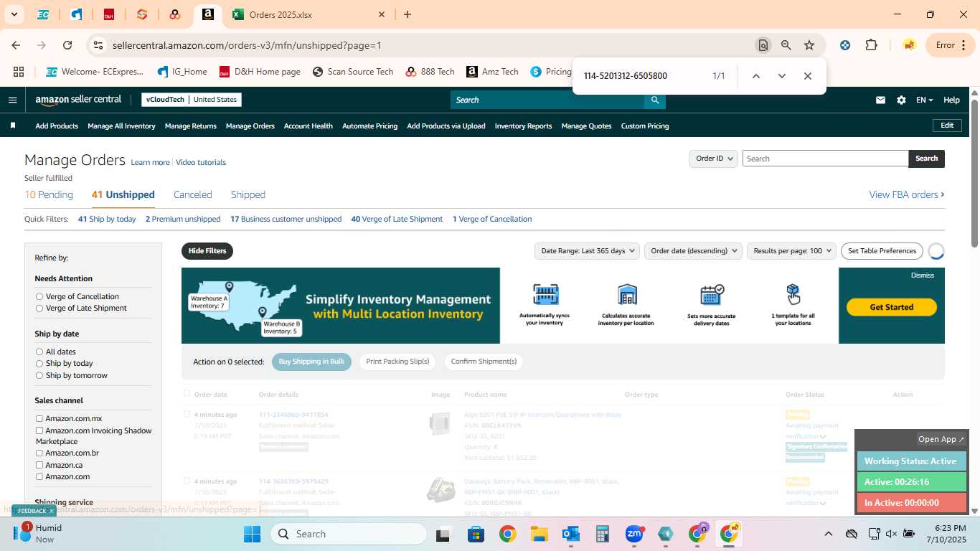Image resolution: width=980 pixels, height=551 pixels.
Task: Open the Seller Central hamburger menu
Action: point(12,100)
